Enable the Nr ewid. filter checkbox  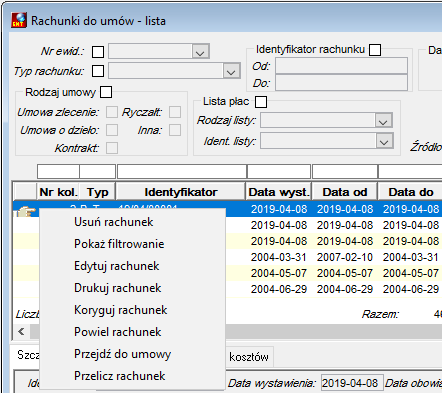(98, 52)
